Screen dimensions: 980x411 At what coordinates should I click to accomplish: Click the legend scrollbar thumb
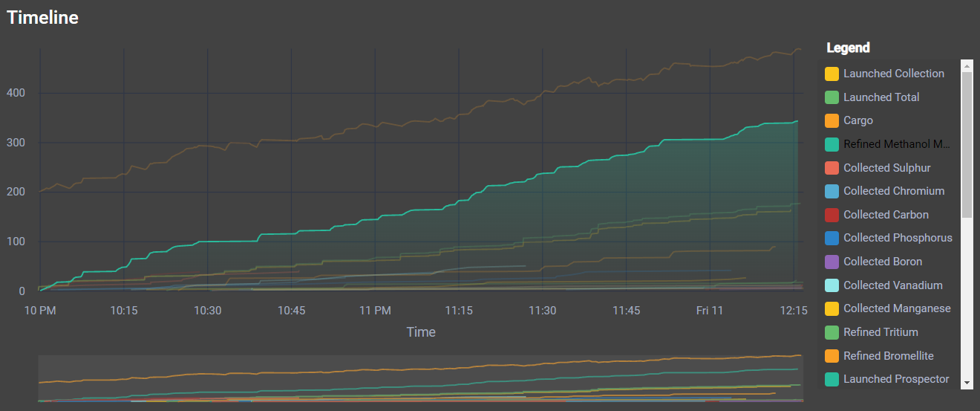967,145
